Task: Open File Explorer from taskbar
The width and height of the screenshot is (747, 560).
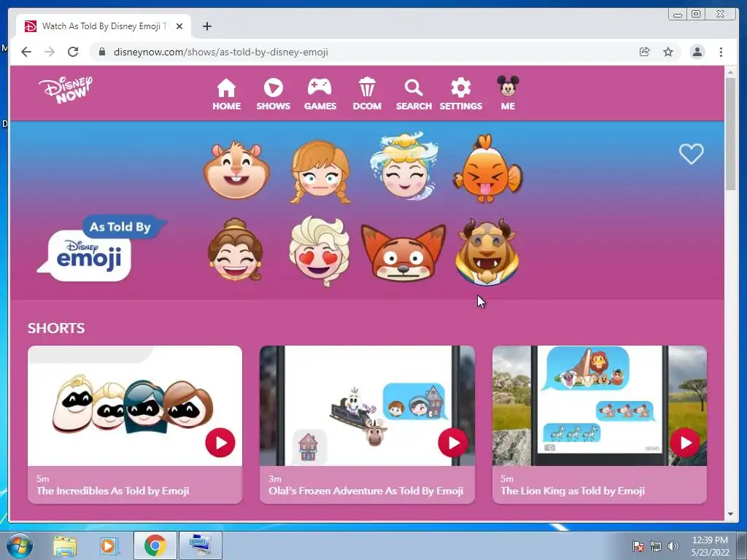Action: [x=65, y=545]
